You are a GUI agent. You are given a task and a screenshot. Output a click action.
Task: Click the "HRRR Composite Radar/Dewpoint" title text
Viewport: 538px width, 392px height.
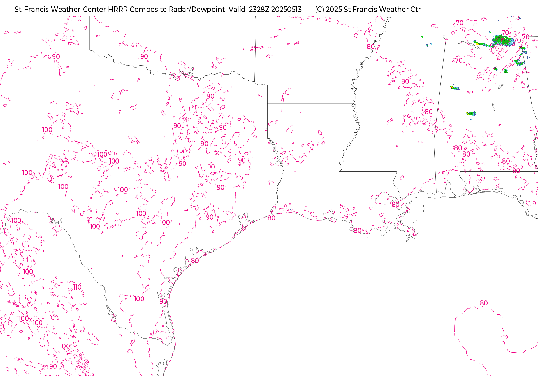pyautogui.click(x=166, y=10)
